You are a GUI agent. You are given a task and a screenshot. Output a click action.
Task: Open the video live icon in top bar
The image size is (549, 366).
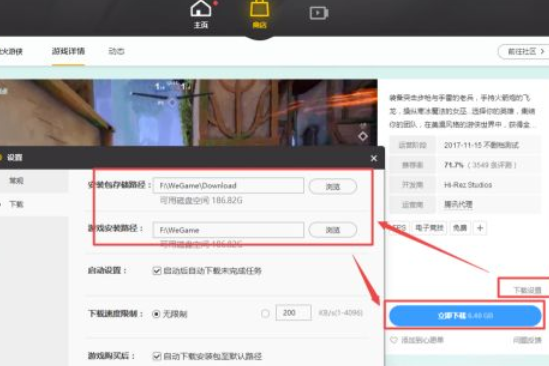tap(319, 13)
